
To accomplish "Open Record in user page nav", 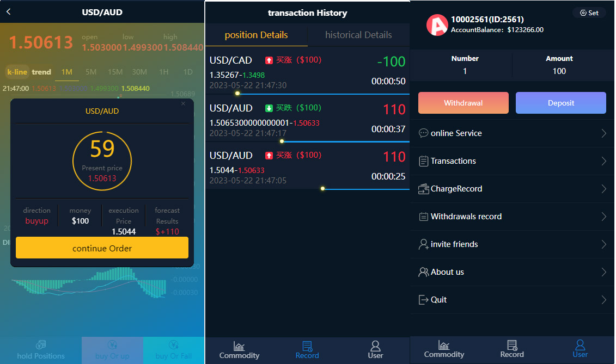I will pyautogui.click(x=512, y=349).
